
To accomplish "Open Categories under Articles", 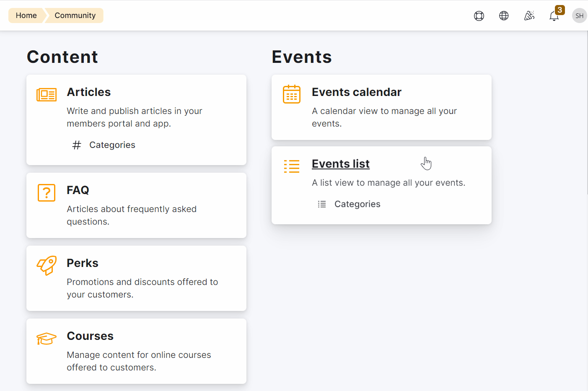I will click(112, 145).
